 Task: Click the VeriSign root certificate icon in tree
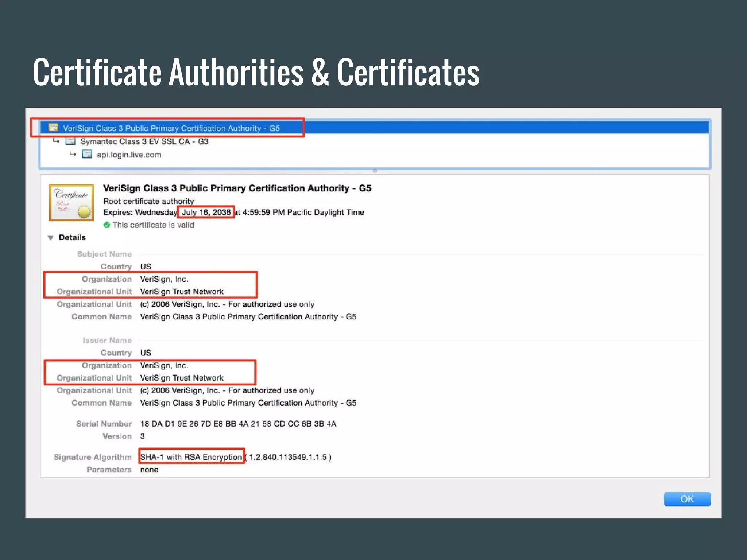point(54,128)
